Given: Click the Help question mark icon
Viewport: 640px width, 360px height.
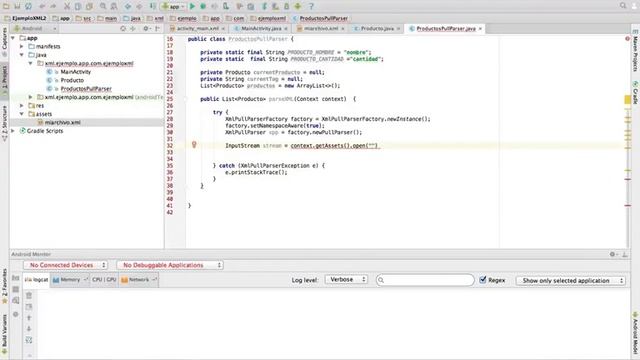Looking at the screenshot, I should 311,6.
